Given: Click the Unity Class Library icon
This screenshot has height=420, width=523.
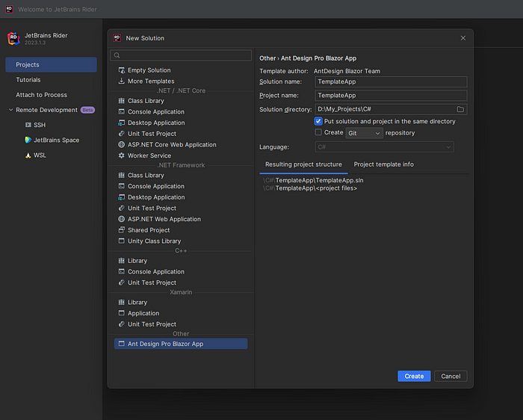Looking at the screenshot, I should pyautogui.click(x=121, y=241).
